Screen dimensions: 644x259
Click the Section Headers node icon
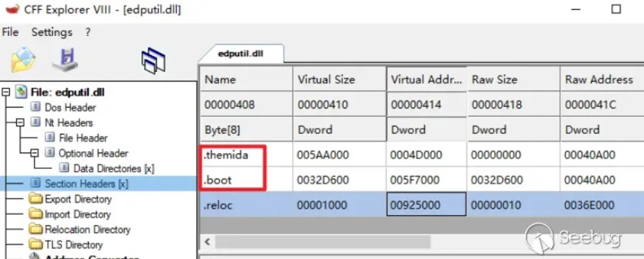click(x=36, y=183)
